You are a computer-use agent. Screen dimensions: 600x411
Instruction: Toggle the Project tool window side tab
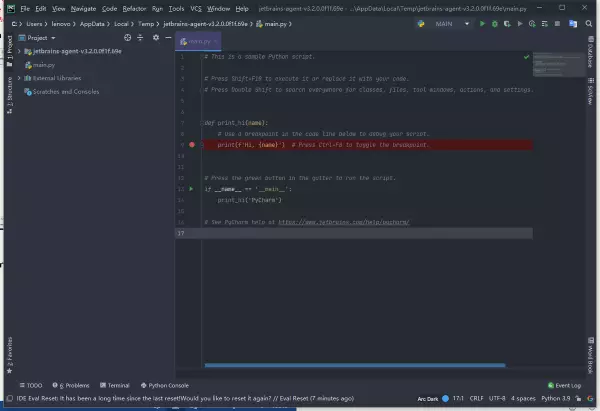point(10,51)
